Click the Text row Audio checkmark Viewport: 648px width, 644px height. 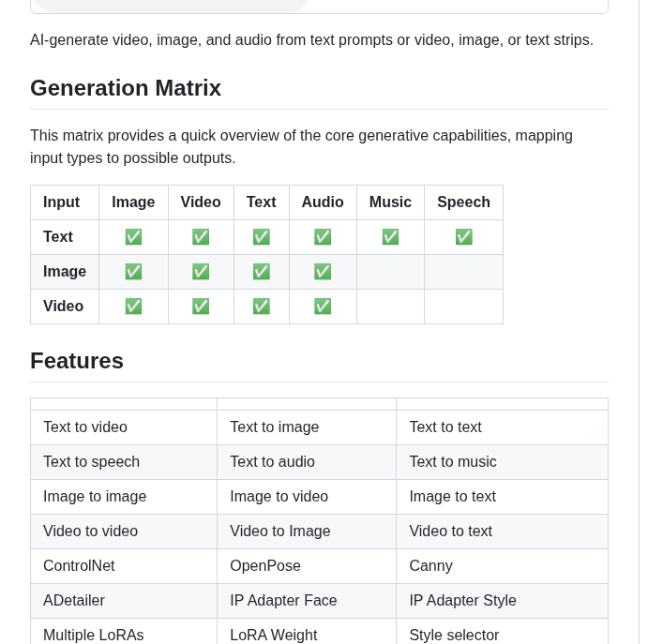(x=323, y=237)
